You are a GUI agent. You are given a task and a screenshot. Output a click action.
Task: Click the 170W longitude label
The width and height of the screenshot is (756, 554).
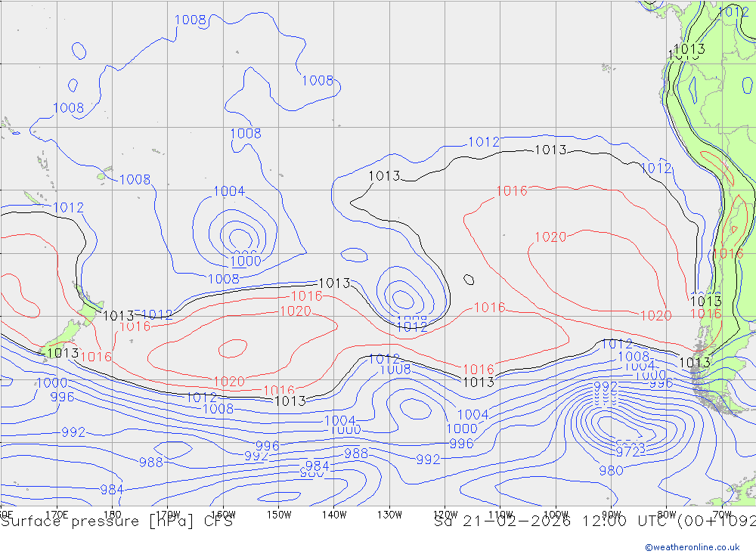point(168,515)
